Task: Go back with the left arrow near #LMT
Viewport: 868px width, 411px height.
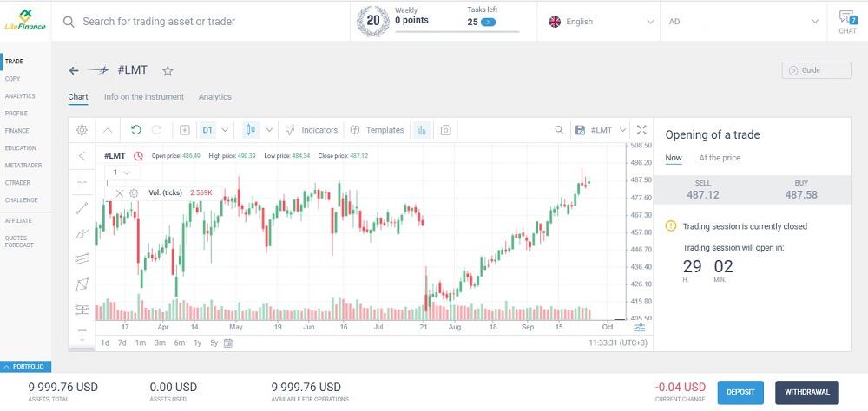Action: pyautogui.click(x=74, y=70)
